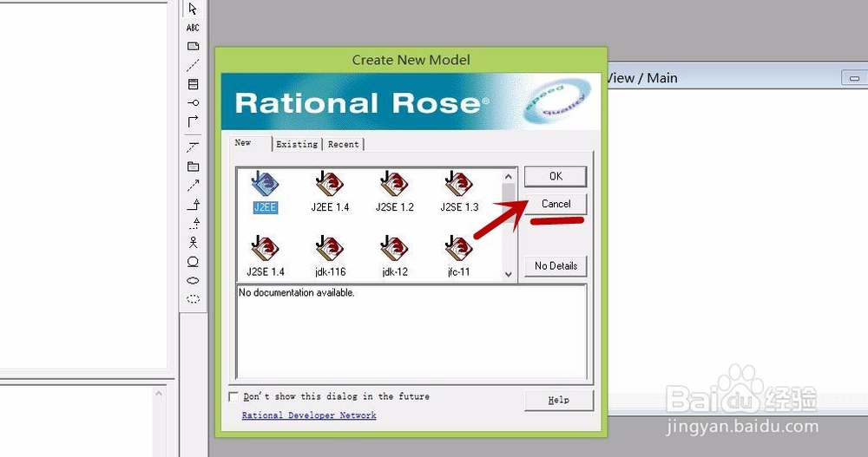Select the dashed Anchor Note line tool
Image resolution: width=868 pixels, height=457 pixels.
tap(193, 65)
